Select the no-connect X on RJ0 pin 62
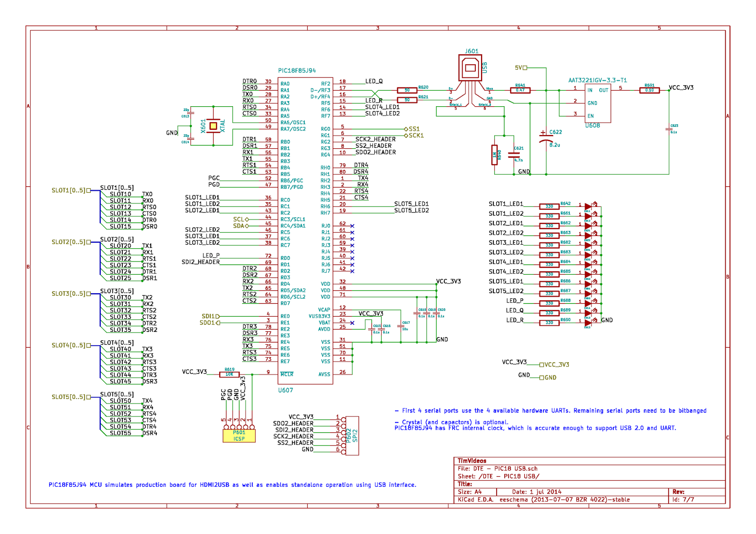 352,226
